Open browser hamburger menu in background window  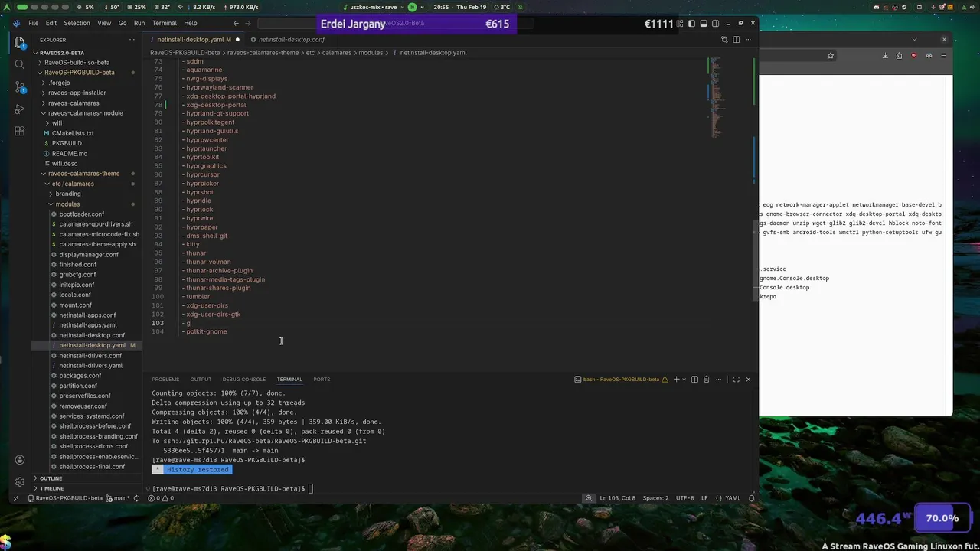(x=944, y=55)
